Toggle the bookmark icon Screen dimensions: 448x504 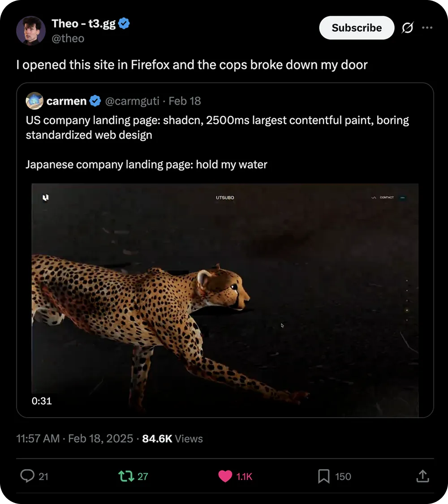[x=323, y=476]
